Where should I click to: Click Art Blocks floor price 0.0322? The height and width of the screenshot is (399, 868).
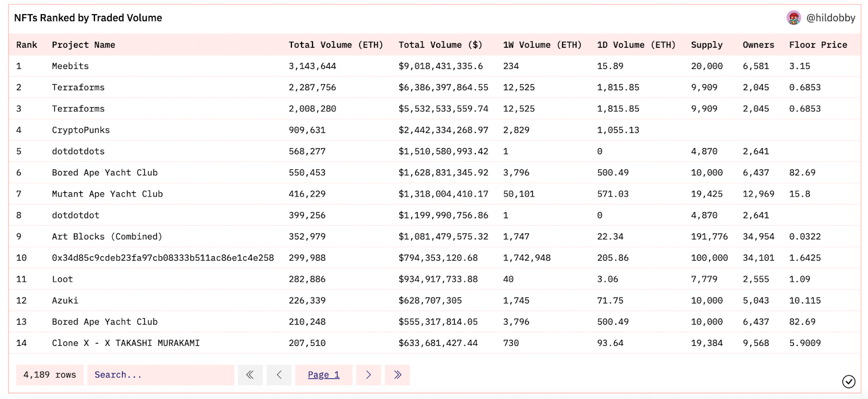pyautogui.click(x=805, y=237)
